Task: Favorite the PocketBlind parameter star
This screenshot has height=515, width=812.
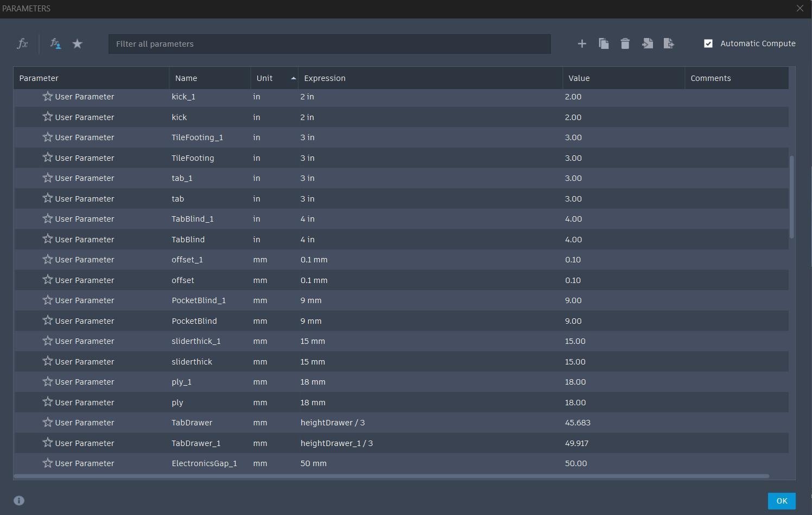Action: click(48, 321)
